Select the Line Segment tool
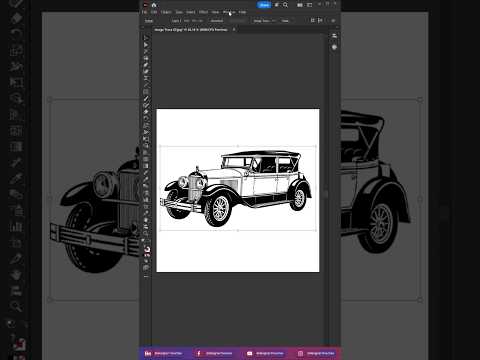 [x=146, y=85]
